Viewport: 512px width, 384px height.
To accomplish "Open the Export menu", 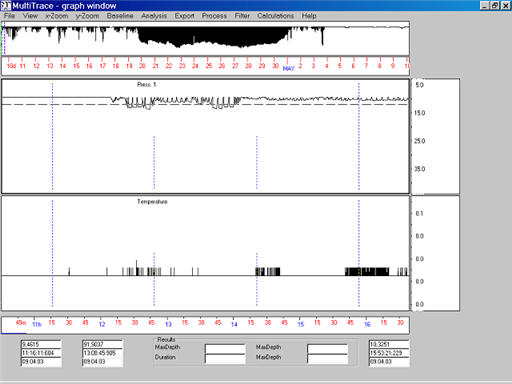I will (x=185, y=16).
